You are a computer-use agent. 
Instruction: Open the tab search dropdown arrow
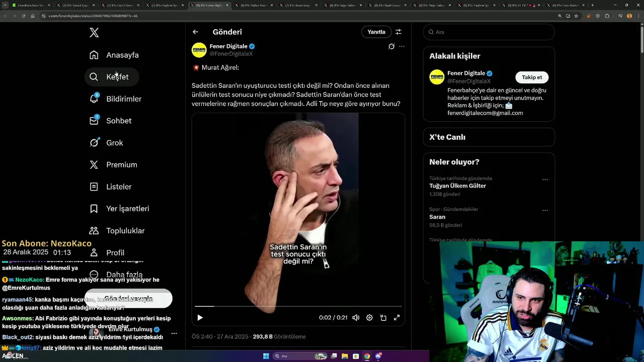point(4,5)
